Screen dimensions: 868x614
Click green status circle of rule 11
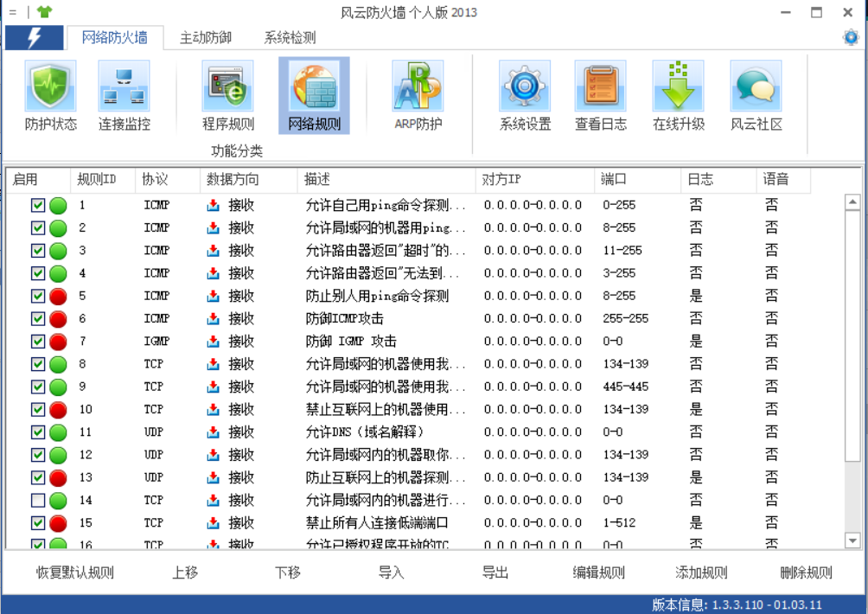coord(58,432)
